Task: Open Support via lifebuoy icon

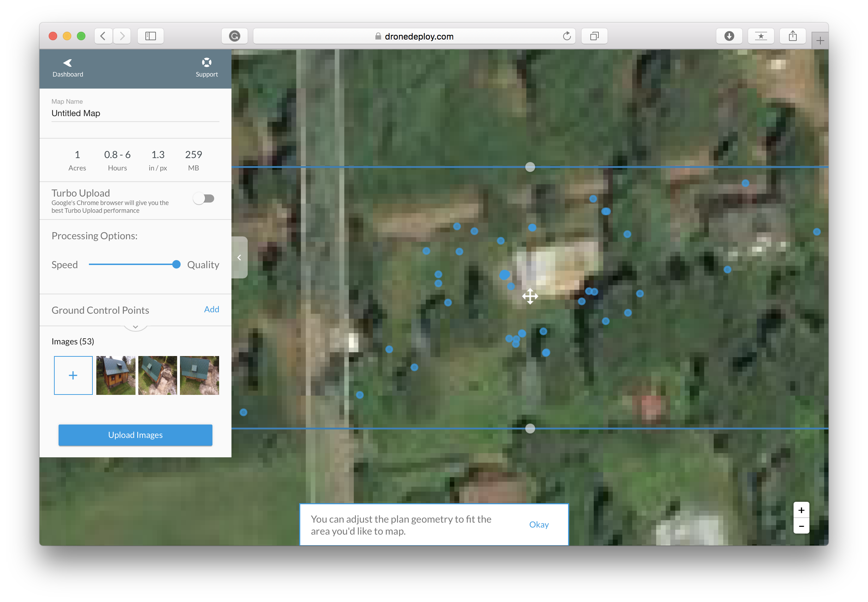Action: click(207, 62)
